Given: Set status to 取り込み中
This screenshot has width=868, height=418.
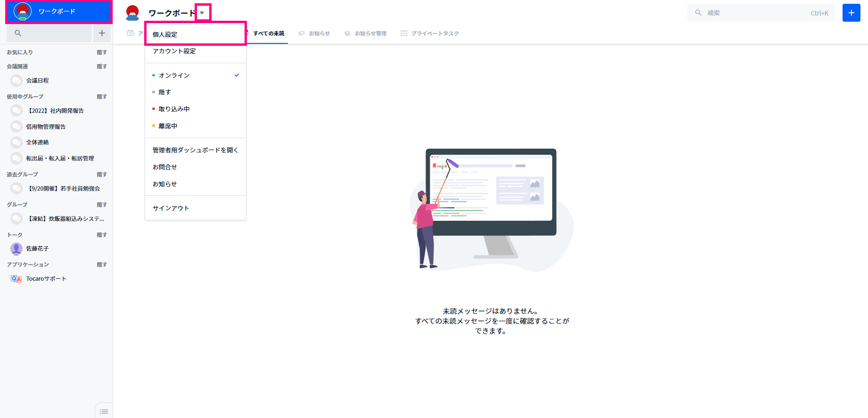Looking at the screenshot, I should (x=174, y=109).
